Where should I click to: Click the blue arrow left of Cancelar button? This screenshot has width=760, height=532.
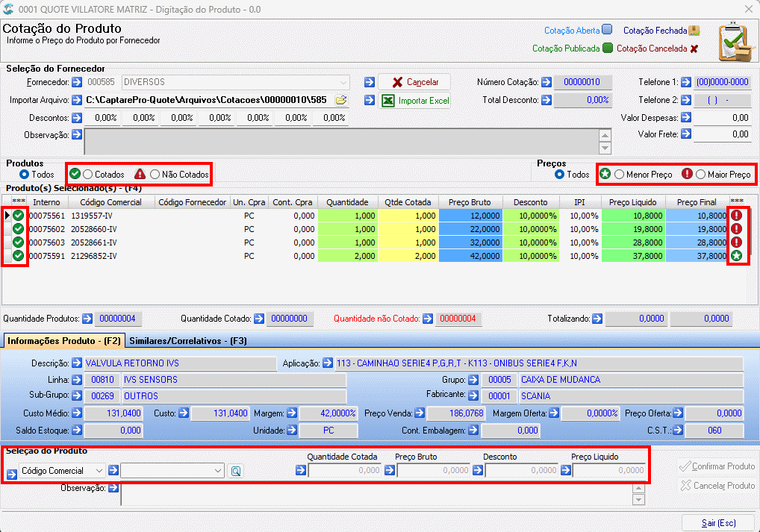click(x=370, y=82)
